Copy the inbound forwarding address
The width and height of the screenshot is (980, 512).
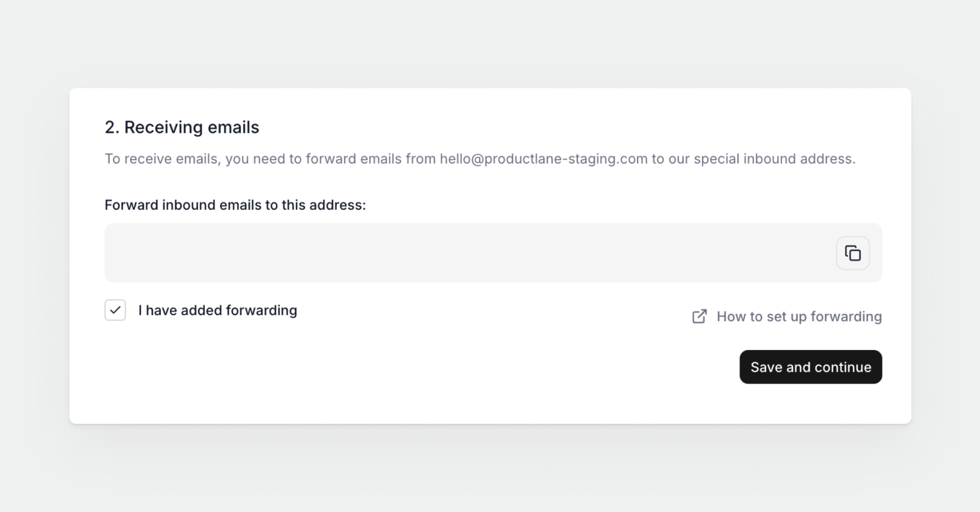(853, 253)
